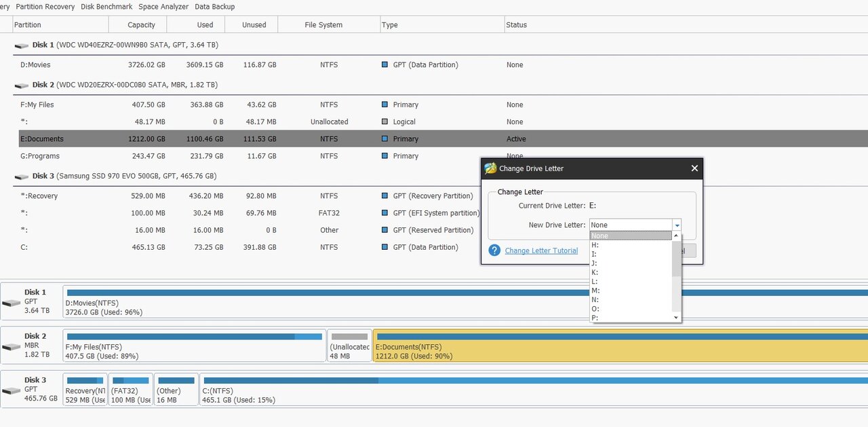
Task: Click the New Drive Letter dropdown arrow
Action: pyautogui.click(x=676, y=225)
